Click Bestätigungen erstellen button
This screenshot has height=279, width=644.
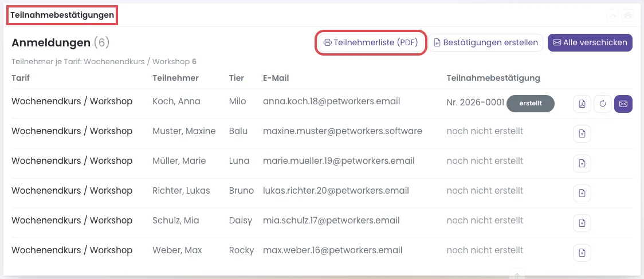pyautogui.click(x=485, y=43)
